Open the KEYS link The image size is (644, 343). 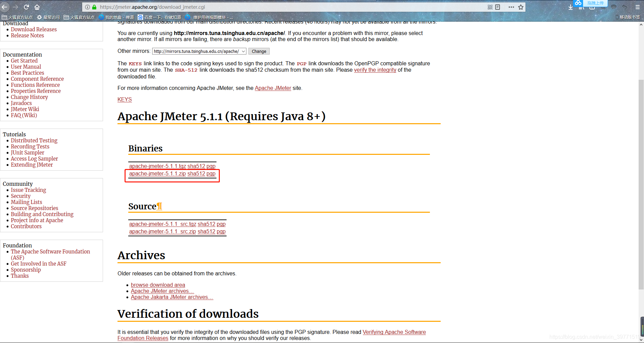125,100
